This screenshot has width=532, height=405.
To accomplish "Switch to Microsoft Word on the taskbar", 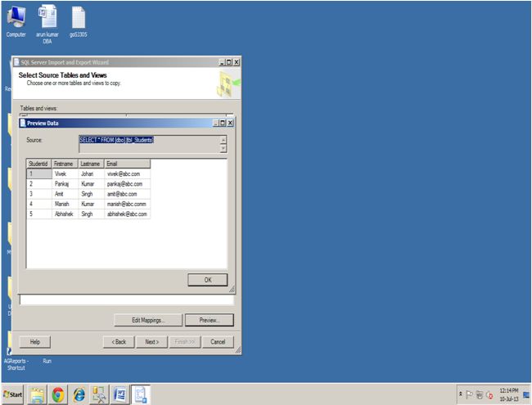I will point(119,395).
